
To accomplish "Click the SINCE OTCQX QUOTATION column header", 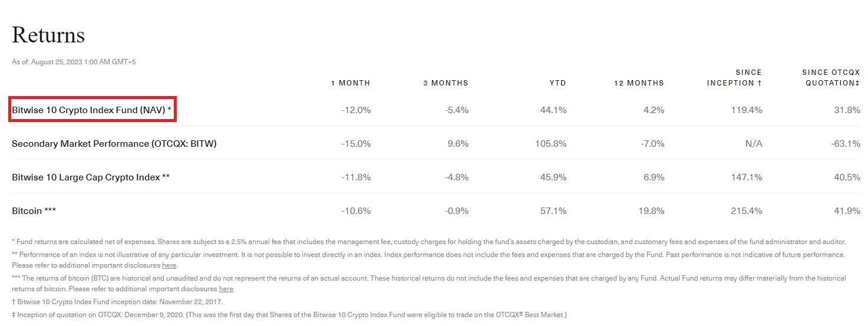I will tap(831, 78).
